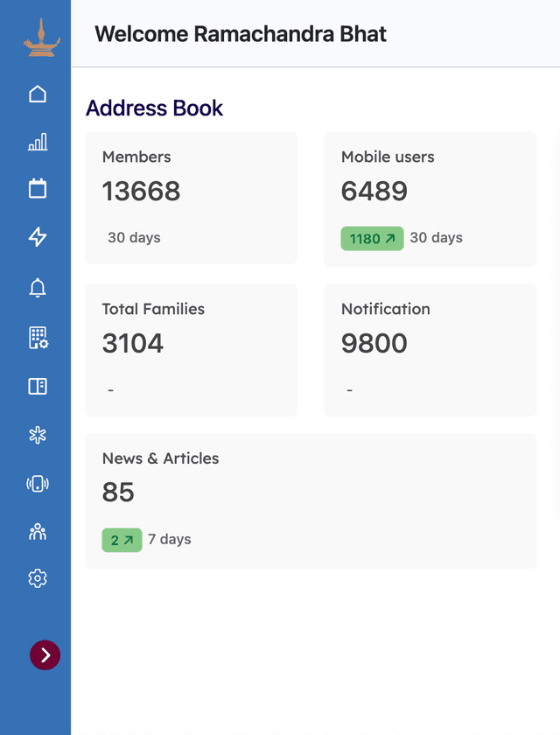This screenshot has height=735, width=560.
Task: Click the Address Book heading
Action: click(154, 108)
